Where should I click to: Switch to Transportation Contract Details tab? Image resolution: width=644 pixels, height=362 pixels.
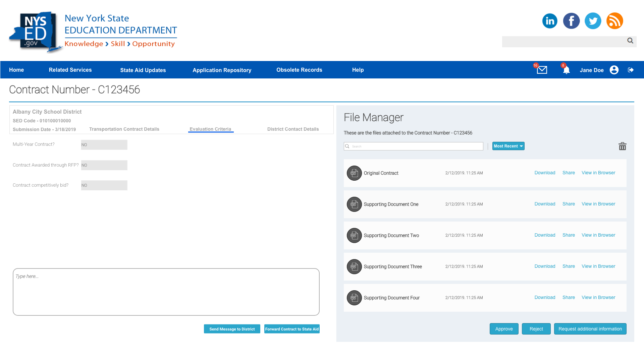point(124,129)
